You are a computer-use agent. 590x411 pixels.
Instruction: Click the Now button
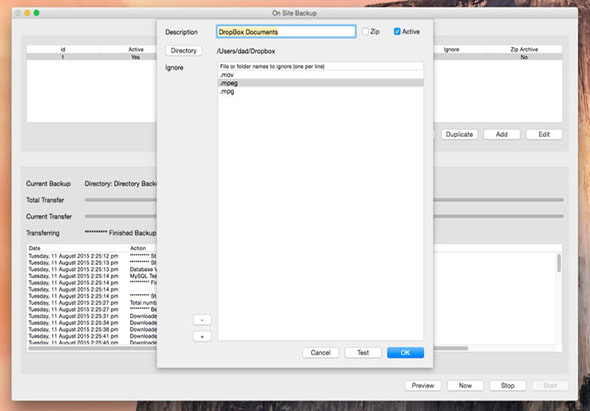(465, 385)
